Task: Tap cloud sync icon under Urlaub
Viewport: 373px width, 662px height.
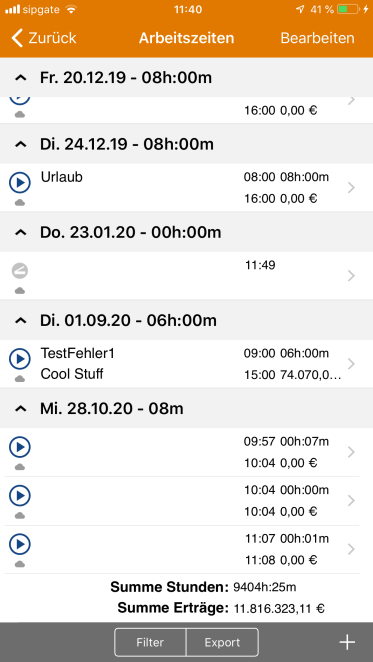Action: [x=20, y=203]
